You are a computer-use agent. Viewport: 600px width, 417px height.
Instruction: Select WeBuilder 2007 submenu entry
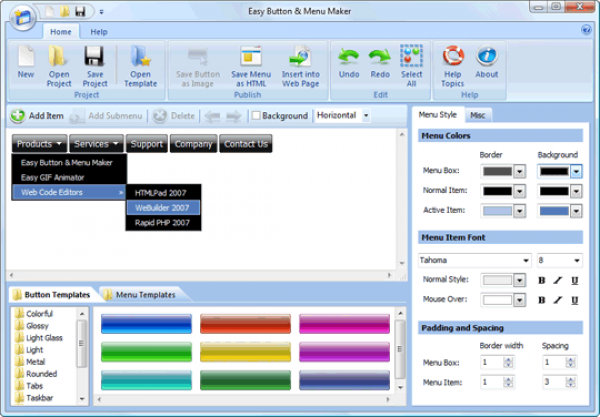pos(162,207)
